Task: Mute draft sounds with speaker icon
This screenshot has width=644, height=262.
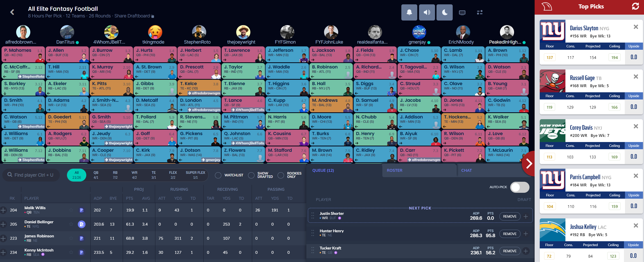Action: pos(427,12)
